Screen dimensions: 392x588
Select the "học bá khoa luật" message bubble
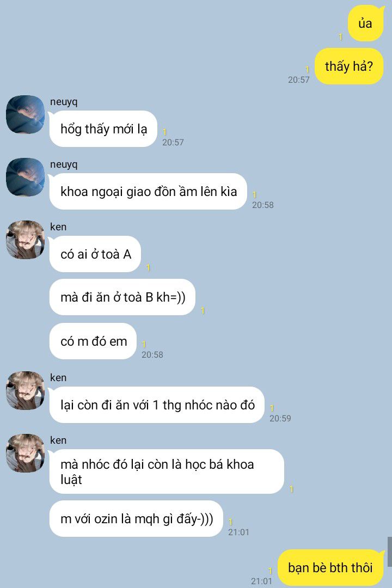(167, 471)
